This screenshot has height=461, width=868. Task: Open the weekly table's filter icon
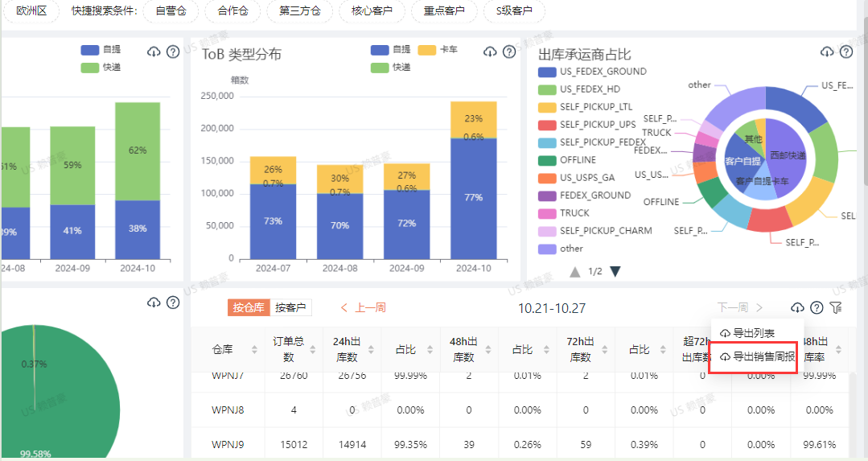pos(836,307)
